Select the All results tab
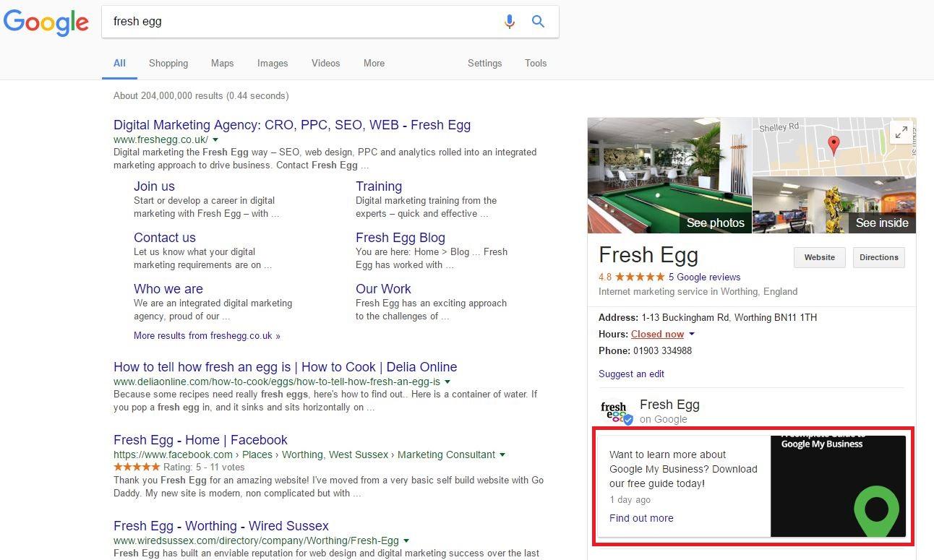The width and height of the screenshot is (934, 560). [119, 64]
